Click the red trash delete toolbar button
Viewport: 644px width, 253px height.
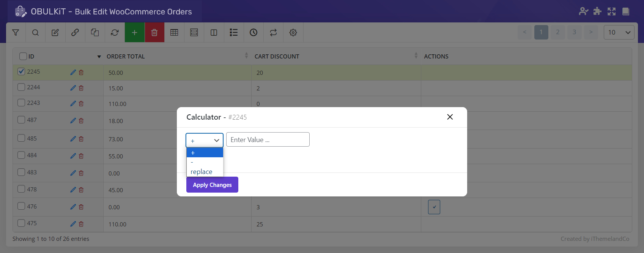click(x=154, y=33)
